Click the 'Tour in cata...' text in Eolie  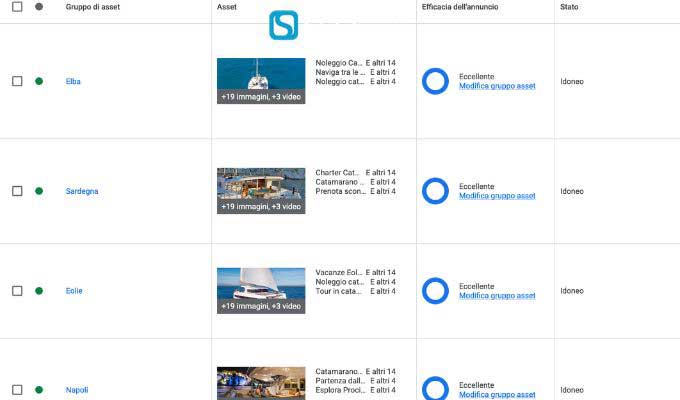[338, 291]
